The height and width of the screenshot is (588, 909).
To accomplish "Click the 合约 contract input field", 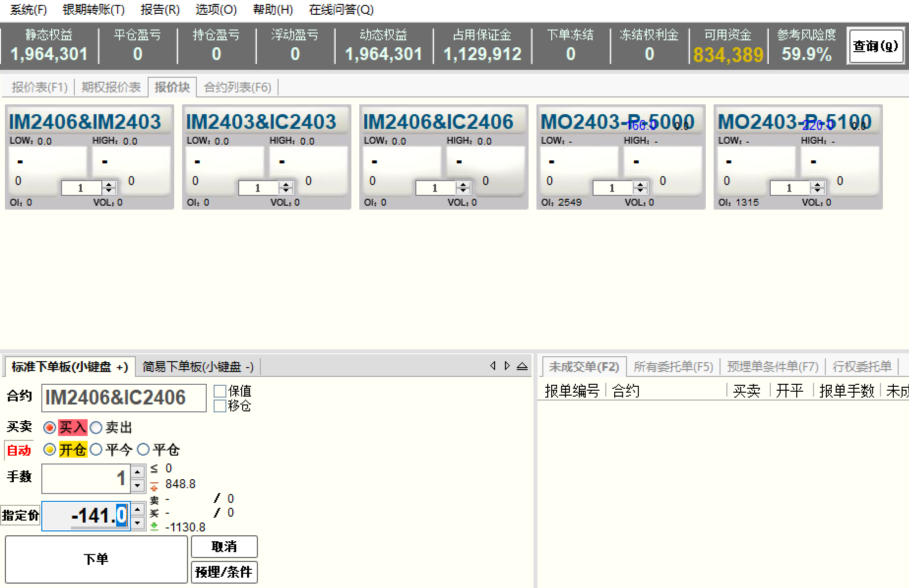I will pos(124,398).
